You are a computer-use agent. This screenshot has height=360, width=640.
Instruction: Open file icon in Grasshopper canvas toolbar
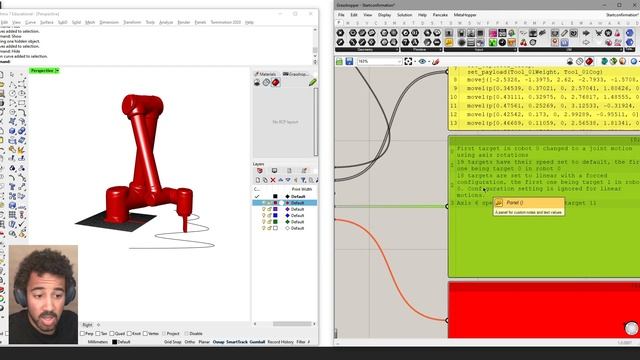(339, 61)
